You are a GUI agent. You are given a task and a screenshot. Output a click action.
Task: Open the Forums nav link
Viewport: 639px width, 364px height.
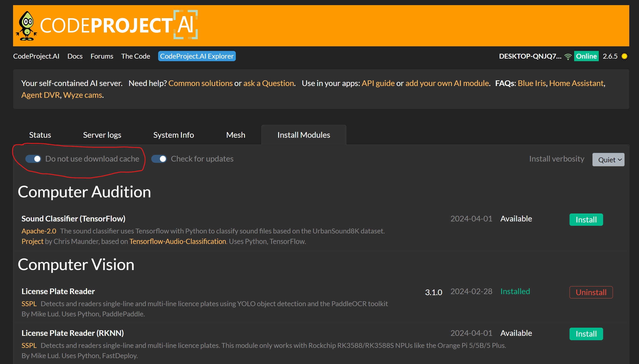click(x=102, y=56)
